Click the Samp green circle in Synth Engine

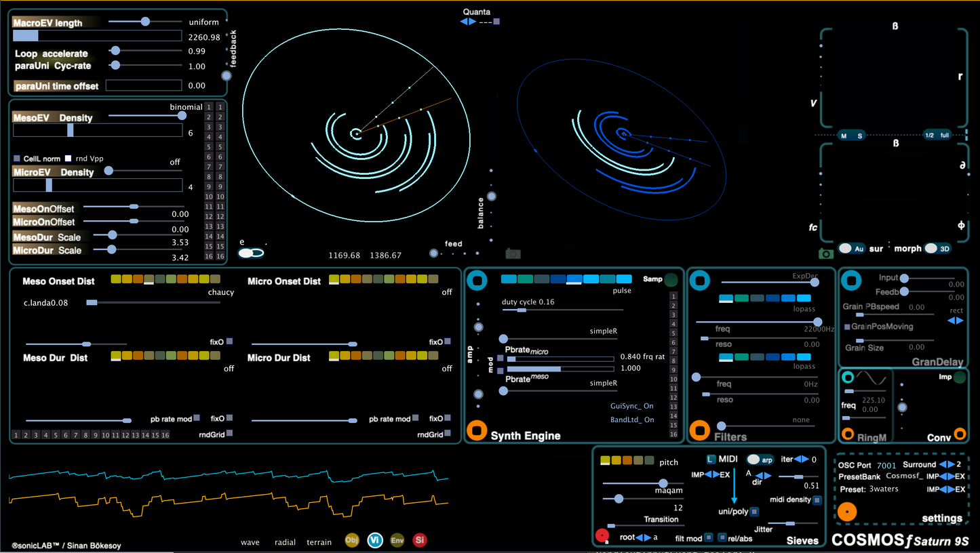[671, 280]
